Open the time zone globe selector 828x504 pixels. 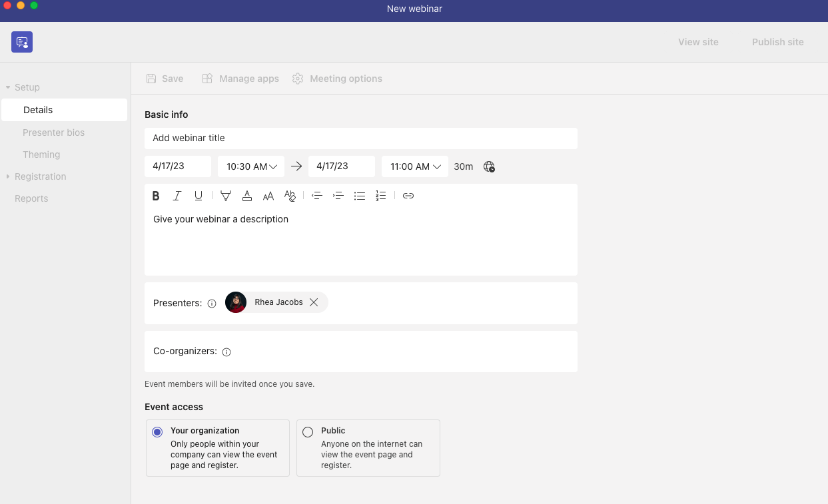tap(489, 166)
